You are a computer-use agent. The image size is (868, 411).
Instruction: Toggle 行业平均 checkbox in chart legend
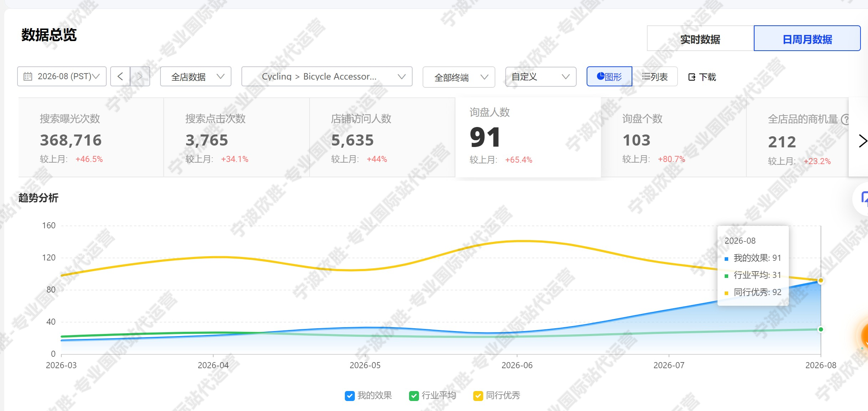coord(414,396)
